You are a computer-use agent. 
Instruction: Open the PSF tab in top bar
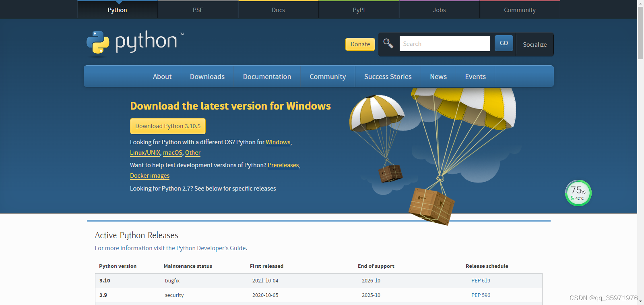pyautogui.click(x=198, y=10)
